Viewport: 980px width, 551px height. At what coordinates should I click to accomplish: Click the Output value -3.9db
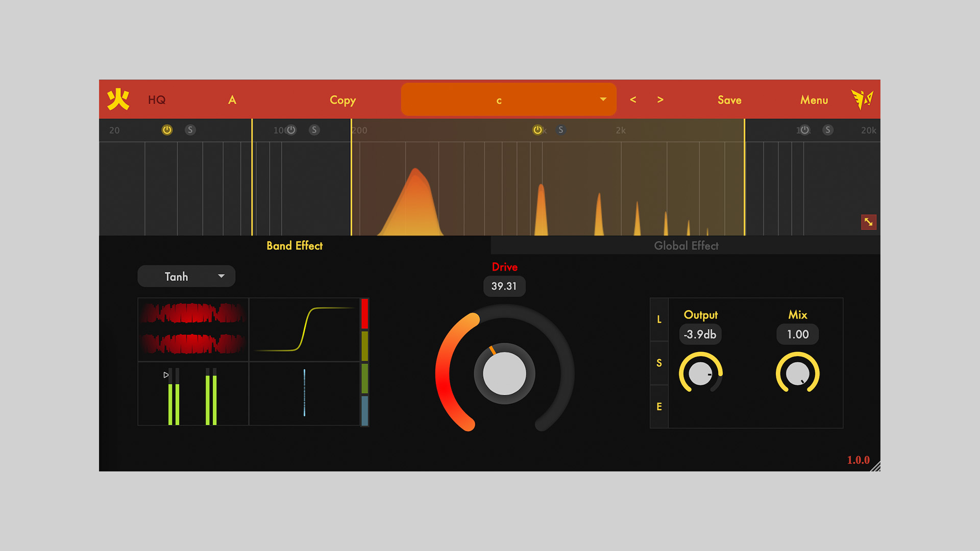tap(700, 334)
